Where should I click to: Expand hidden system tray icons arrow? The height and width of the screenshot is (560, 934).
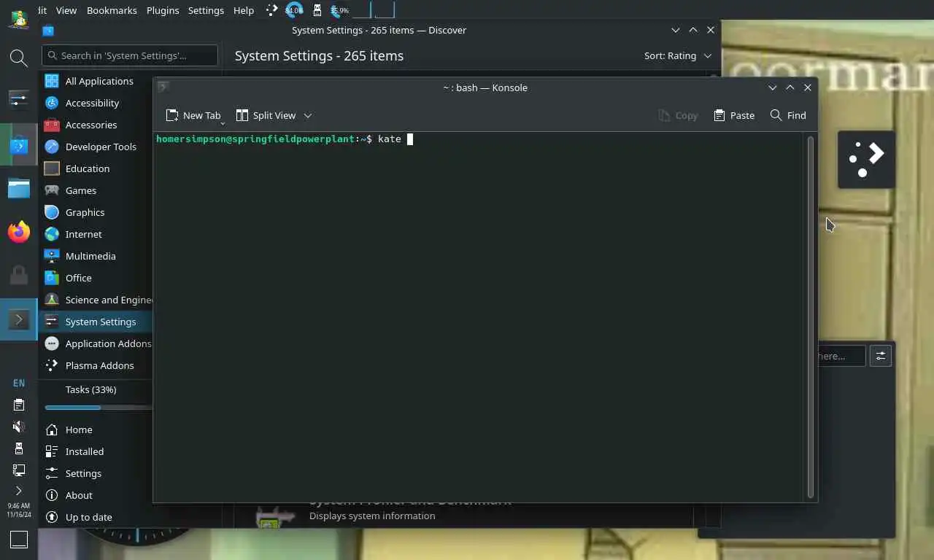pyautogui.click(x=19, y=491)
